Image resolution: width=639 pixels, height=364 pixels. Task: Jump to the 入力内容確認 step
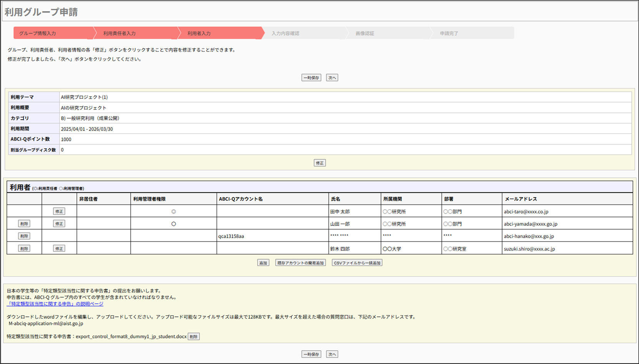tap(285, 33)
